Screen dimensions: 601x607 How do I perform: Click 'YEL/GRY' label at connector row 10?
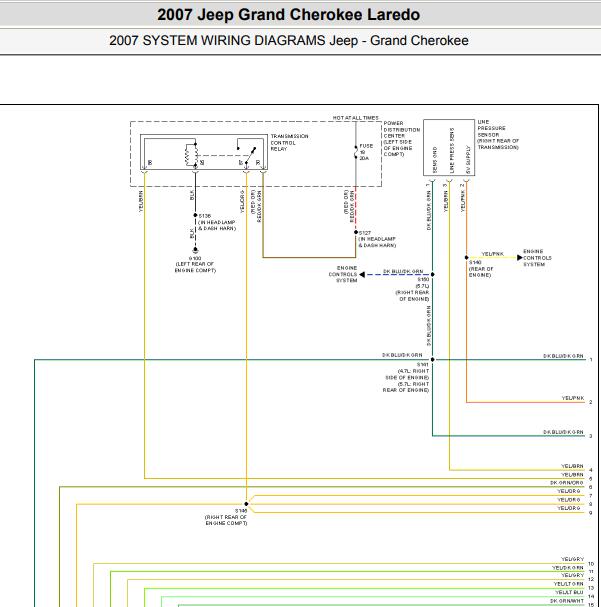[x=572, y=559]
